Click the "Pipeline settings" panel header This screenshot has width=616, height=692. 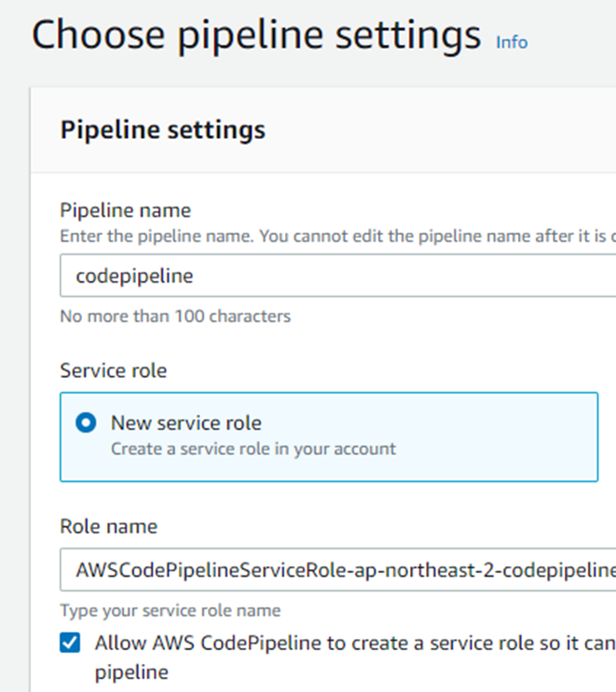point(163,130)
